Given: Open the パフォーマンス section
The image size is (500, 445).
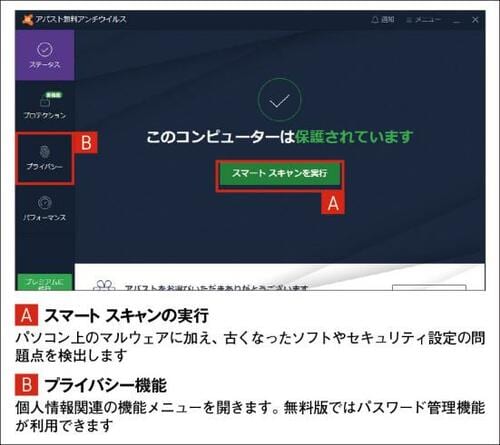Looking at the screenshot, I should click(x=45, y=209).
